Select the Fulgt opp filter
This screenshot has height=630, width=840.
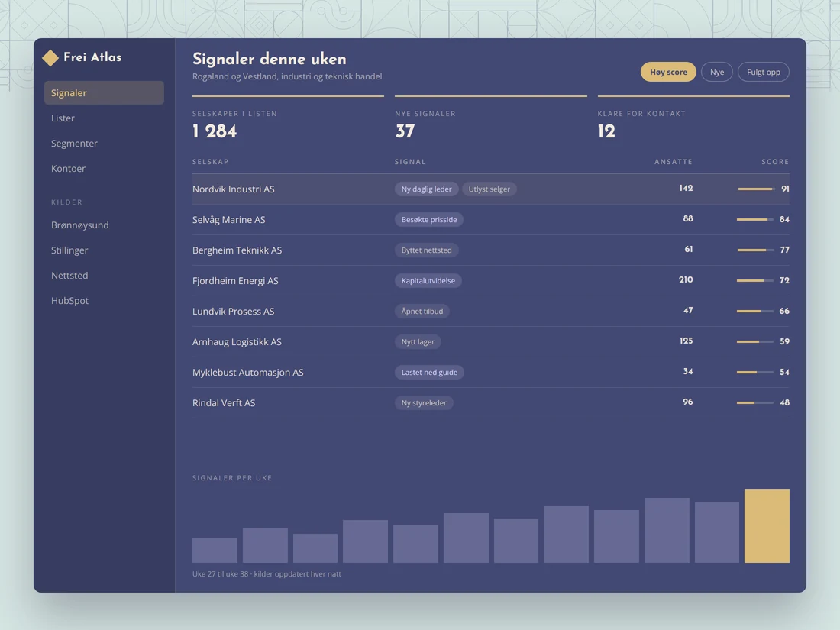click(764, 72)
